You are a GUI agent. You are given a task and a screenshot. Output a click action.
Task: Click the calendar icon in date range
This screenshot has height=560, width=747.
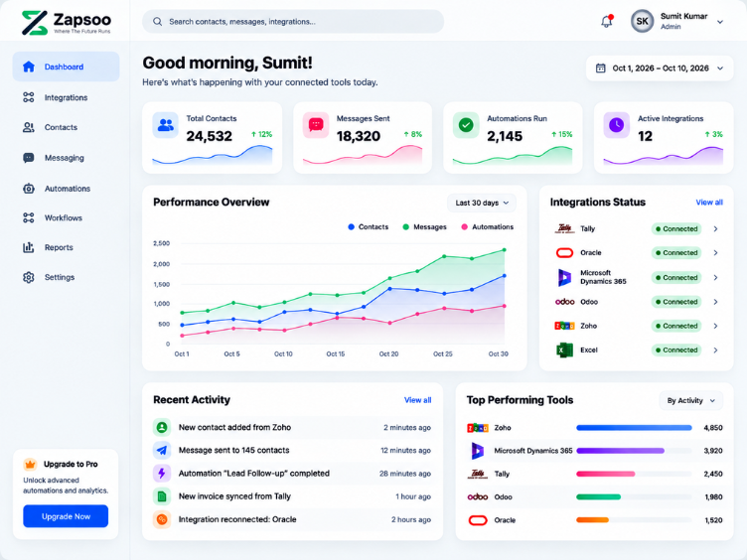click(601, 69)
